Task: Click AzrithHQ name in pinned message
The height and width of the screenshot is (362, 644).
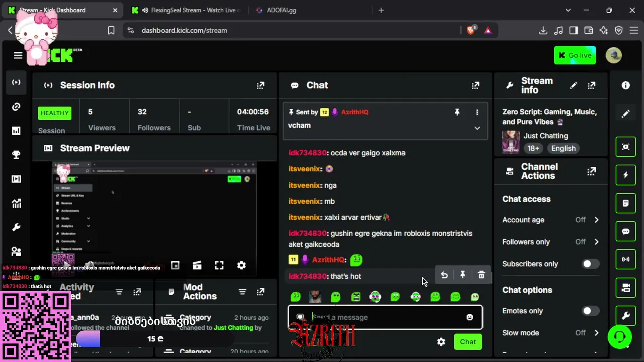Action: pos(355,112)
